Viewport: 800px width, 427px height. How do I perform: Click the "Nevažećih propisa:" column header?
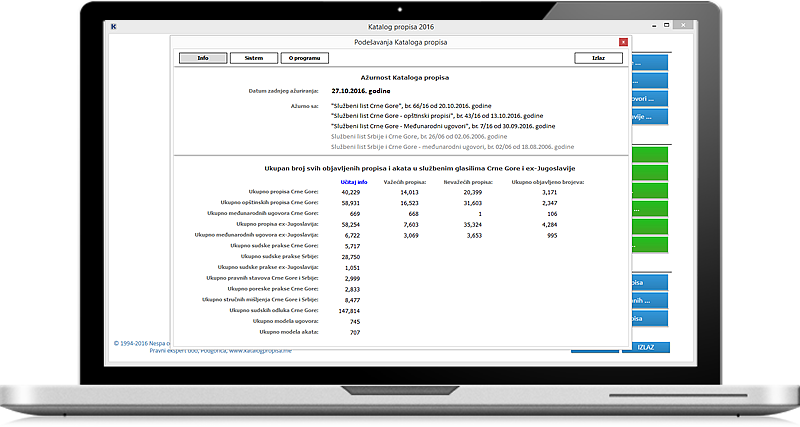[468, 182]
